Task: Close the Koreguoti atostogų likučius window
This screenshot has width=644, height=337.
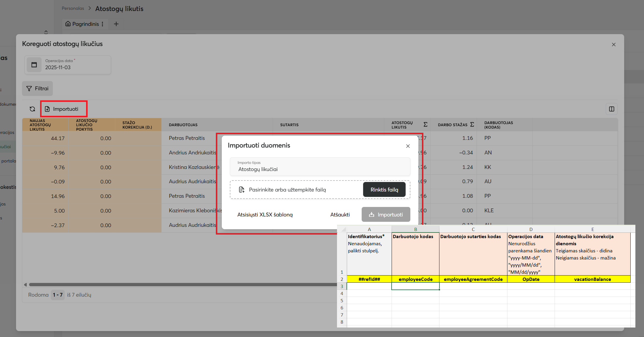Action: pos(613,45)
